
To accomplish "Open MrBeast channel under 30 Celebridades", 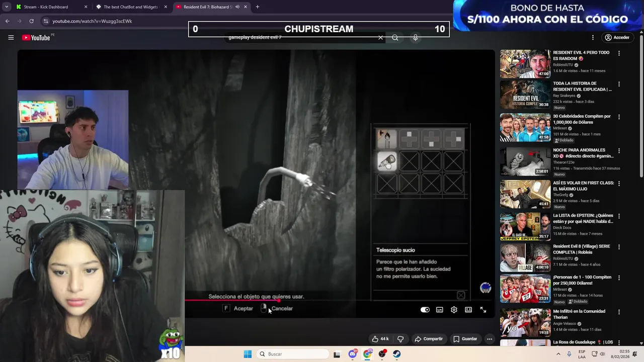I will tap(560, 128).
